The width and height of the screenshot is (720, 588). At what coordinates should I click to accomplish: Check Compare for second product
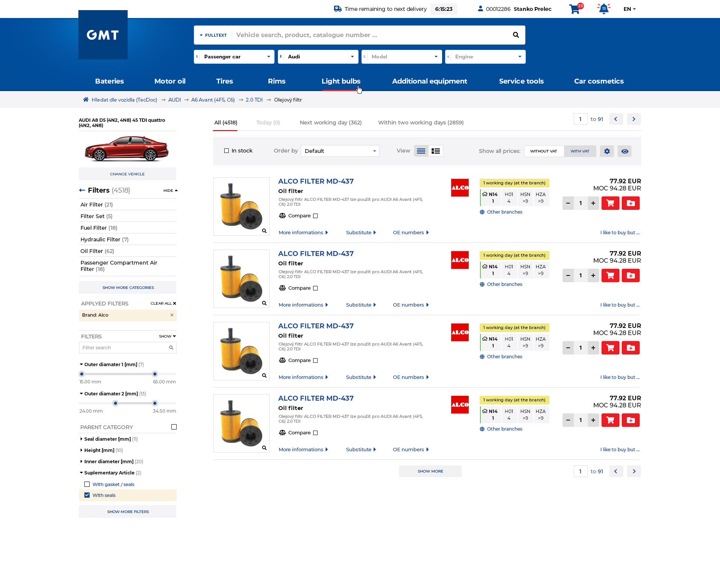(315, 288)
